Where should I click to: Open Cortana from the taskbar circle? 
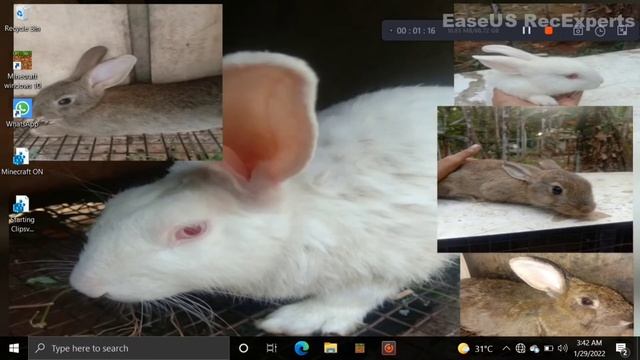pyautogui.click(x=243, y=348)
